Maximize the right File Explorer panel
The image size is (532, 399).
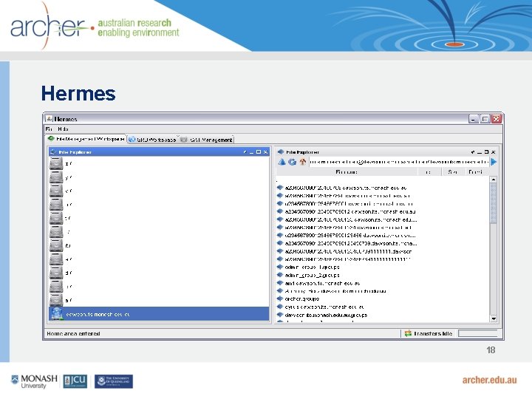pyautogui.click(x=486, y=152)
